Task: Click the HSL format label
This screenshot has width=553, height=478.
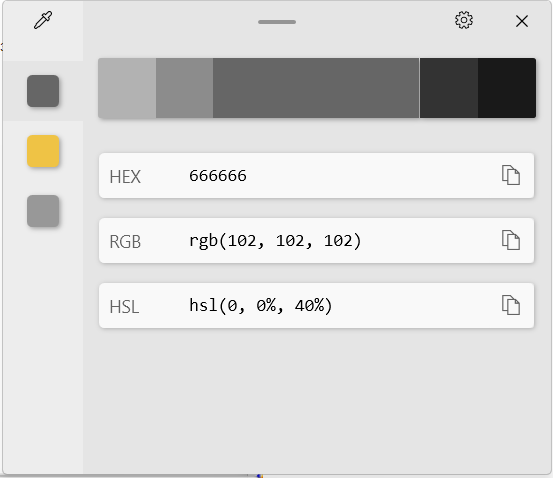Action: click(124, 307)
